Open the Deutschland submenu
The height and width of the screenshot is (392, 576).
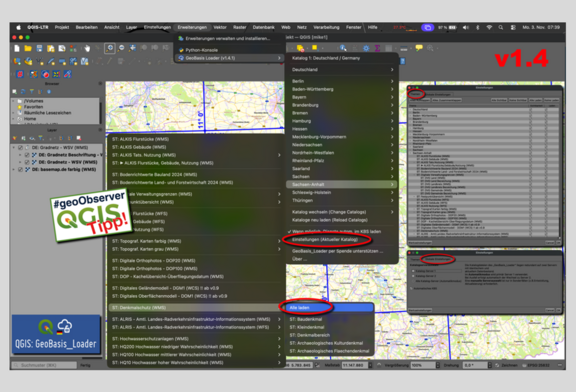point(342,69)
